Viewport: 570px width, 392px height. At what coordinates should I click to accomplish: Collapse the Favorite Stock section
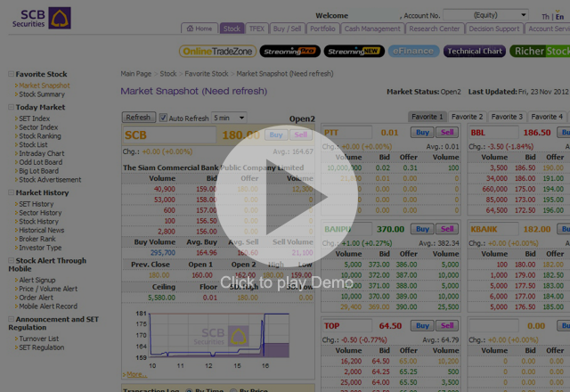point(12,74)
